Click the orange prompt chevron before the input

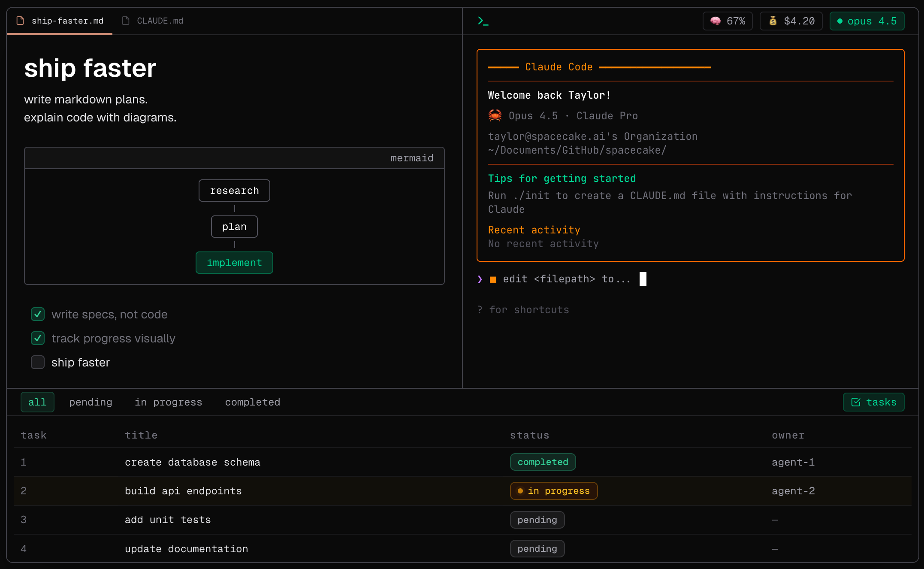tap(479, 279)
